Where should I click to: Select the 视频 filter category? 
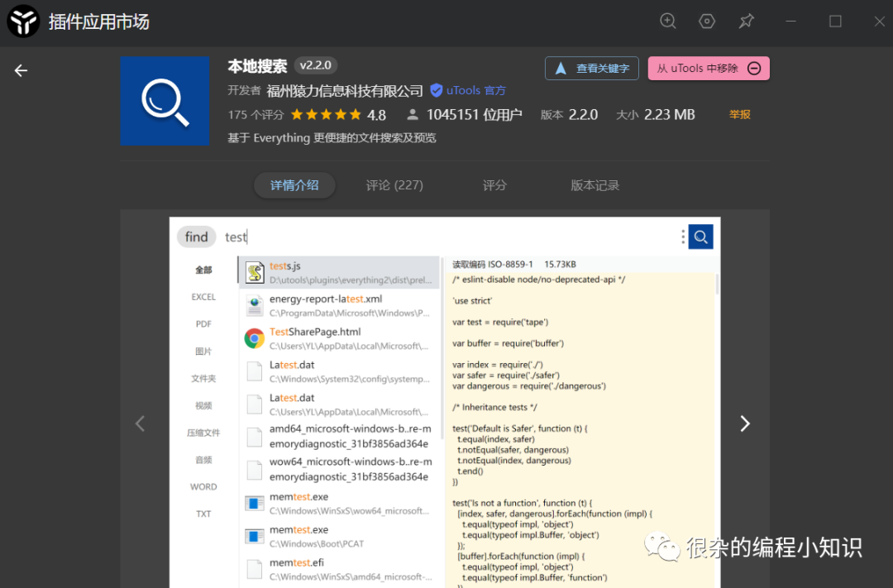pyautogui.click(x=203, y=405)
